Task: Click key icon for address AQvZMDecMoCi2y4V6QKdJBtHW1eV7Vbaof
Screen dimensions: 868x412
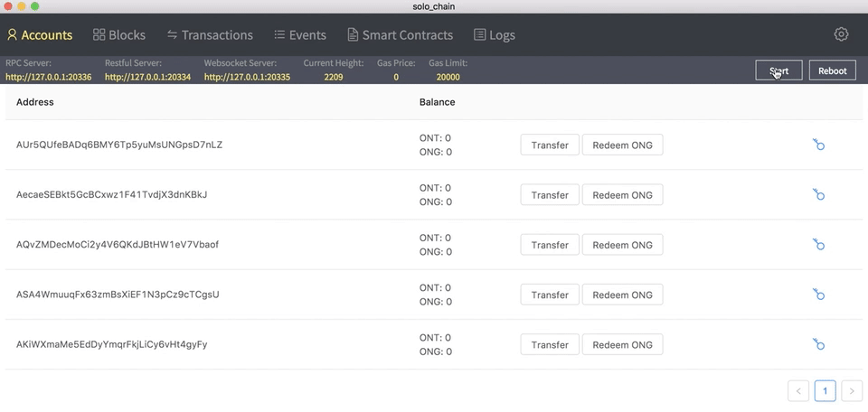Action: tap(819, 244)
